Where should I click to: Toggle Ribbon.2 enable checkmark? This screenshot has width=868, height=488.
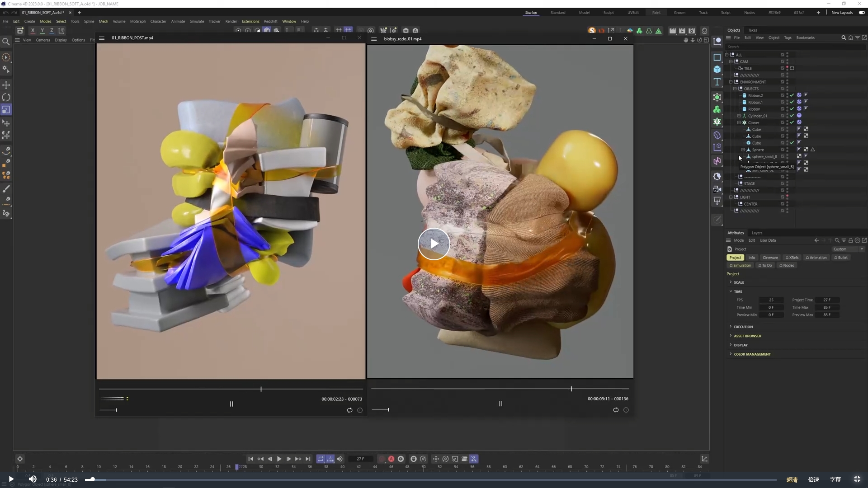coord(792,95)
